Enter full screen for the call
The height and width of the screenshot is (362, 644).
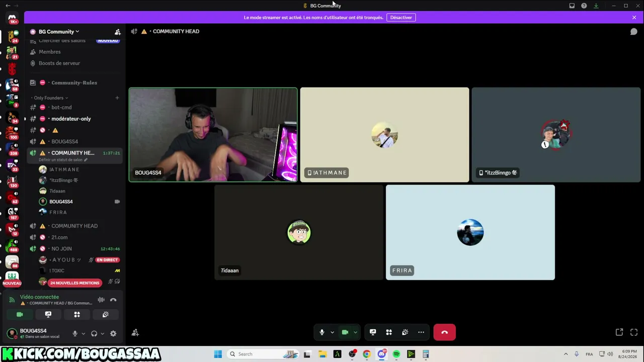[x=634, y=332]
